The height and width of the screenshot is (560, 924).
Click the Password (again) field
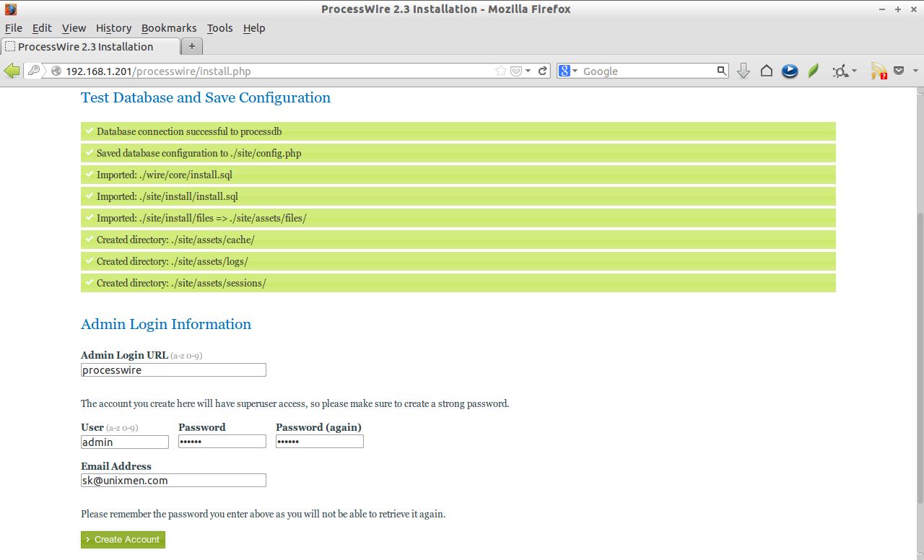[x=320, y=441]
